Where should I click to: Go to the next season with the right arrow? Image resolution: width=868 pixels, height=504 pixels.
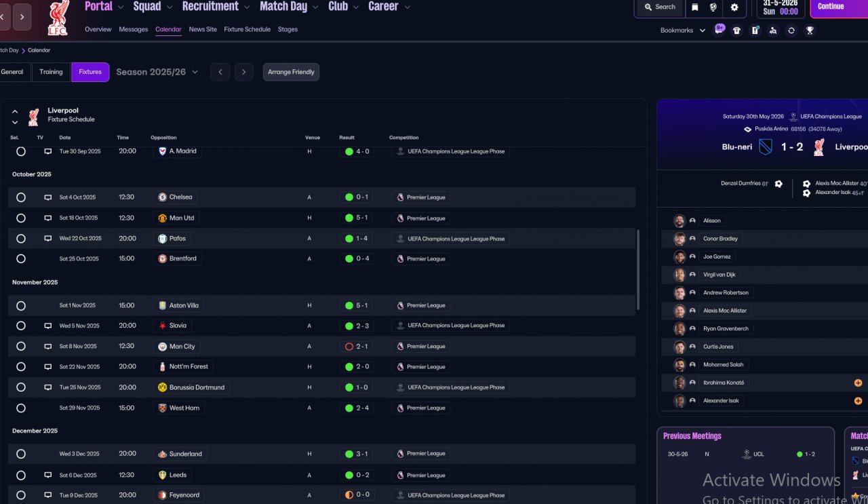pos(244,72)
